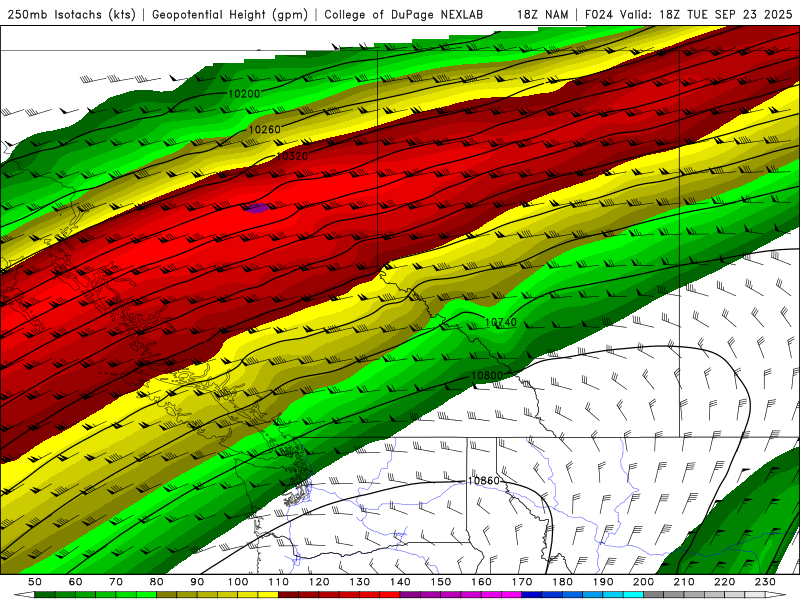
Task: Pick the bright yellow swatch just before 110
Action: click(x=268, y=594)
